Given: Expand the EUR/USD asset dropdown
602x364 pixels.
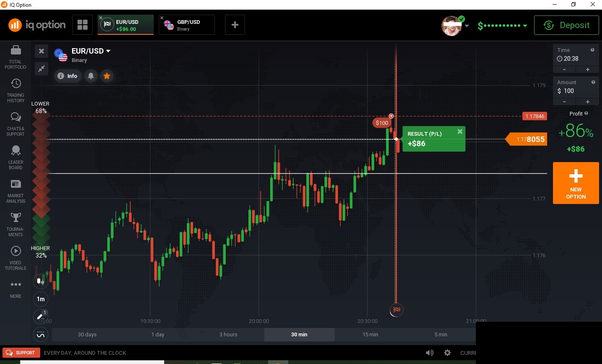Looking at the screenshot, I should [x=108, y=51].
